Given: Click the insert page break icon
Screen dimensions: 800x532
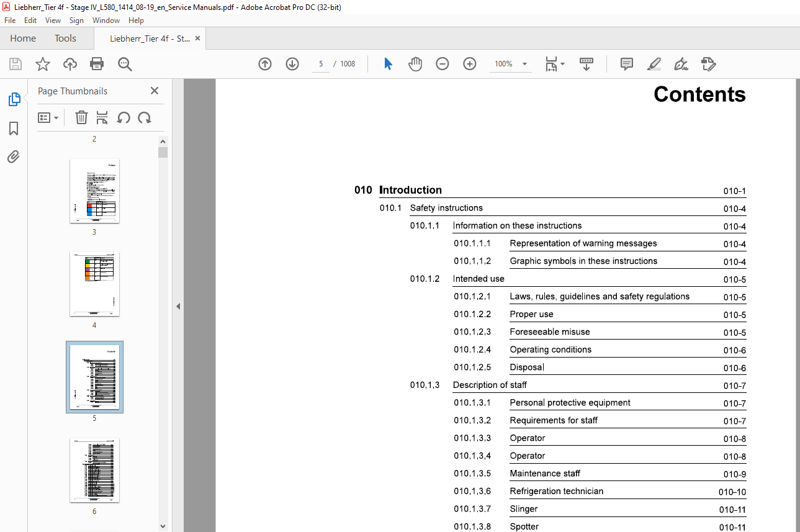Looking at the screenshot, I should 102,117.
